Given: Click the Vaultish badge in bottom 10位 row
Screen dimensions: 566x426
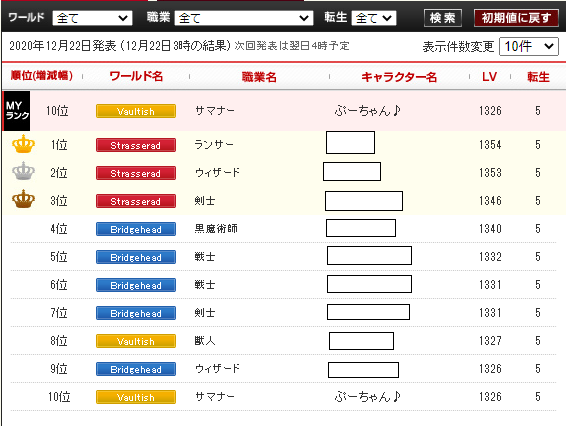Looking at the screenshot, I should [x=136, y=397].
